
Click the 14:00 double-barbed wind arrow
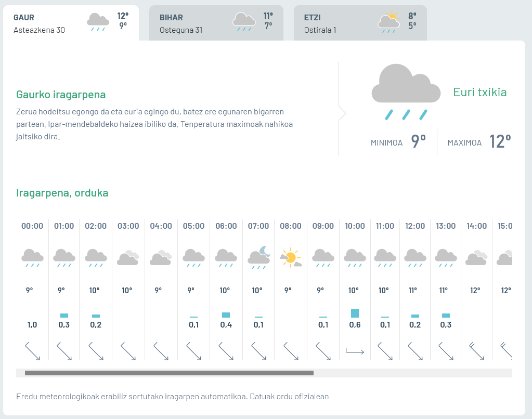pyautogui.click(x=476, y=351)
